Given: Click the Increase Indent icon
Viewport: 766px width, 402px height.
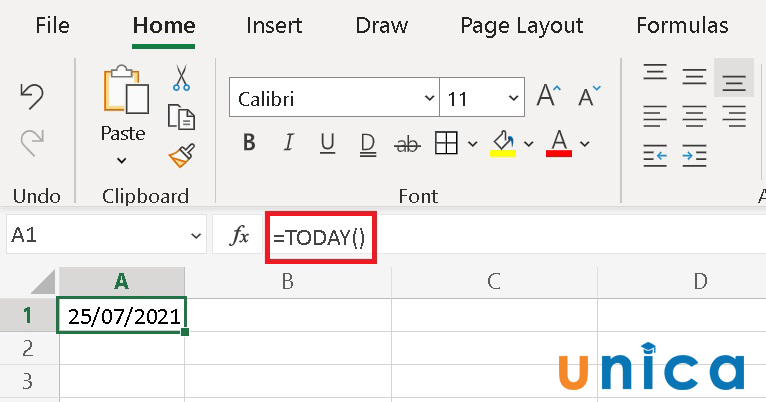Looking at the screenshot, I should coord(695,155).
